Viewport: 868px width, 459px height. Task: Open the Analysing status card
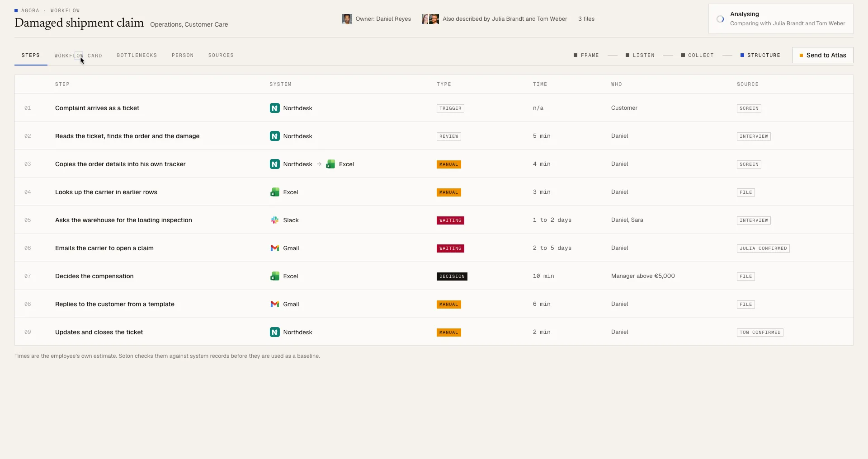(x=781, y=19)
